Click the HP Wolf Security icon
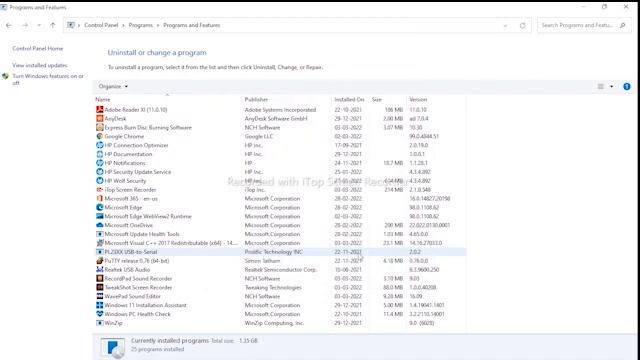This screenshot has height=360, width=640. (100, 181)
